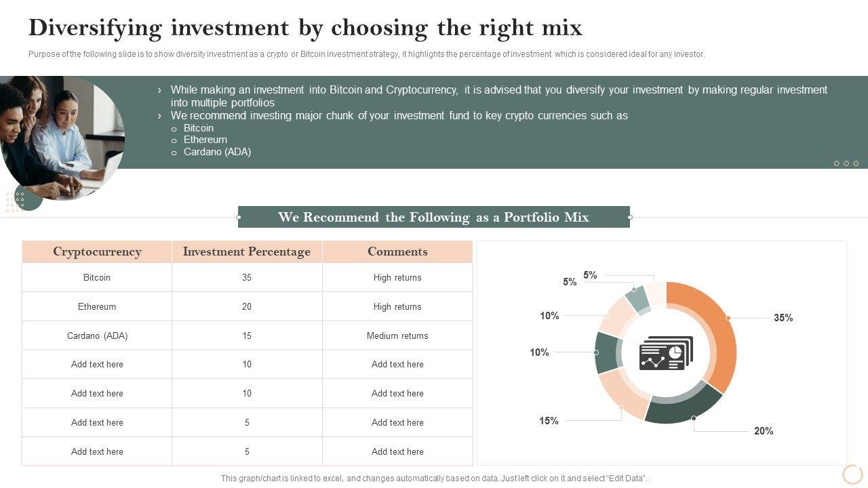Click the Comments column header
The height and width of the screenshot is (488, 868).
397,251
